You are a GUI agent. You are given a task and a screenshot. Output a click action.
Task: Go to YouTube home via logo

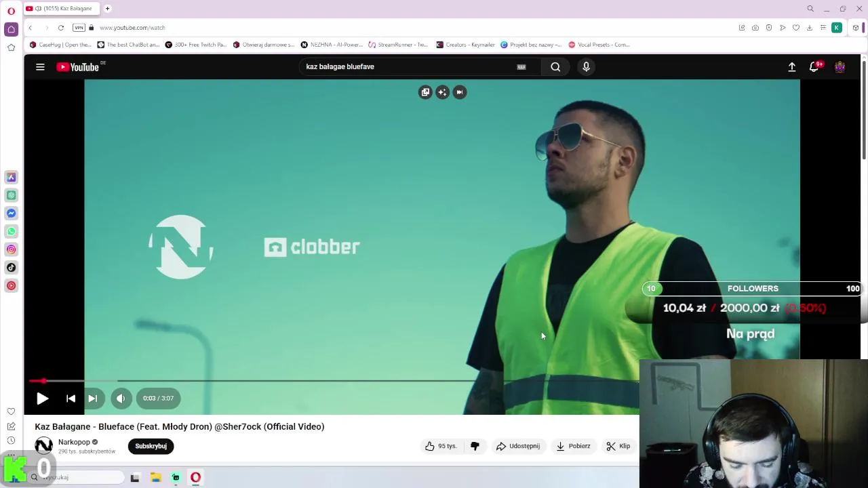tap(78, 66)
